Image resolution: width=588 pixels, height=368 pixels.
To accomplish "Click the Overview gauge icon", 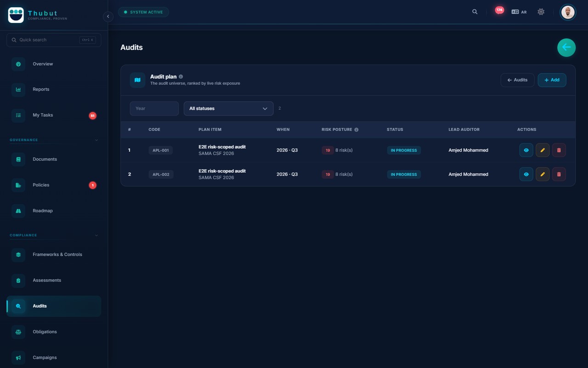I will 18,64.
